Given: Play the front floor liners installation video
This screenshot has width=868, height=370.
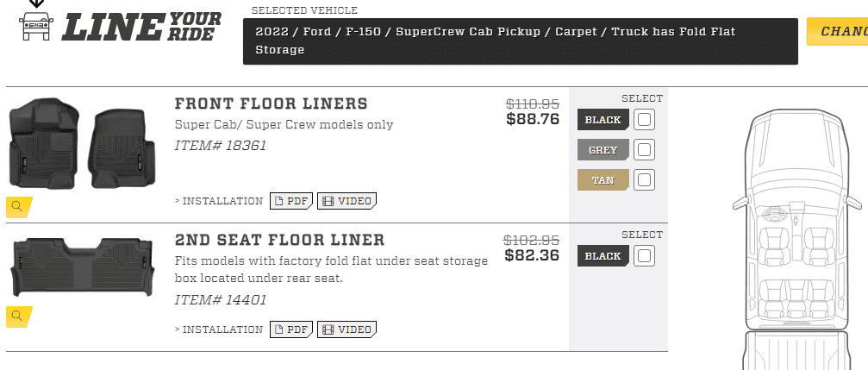Looking at the screenshot, I should click(347, 201).
